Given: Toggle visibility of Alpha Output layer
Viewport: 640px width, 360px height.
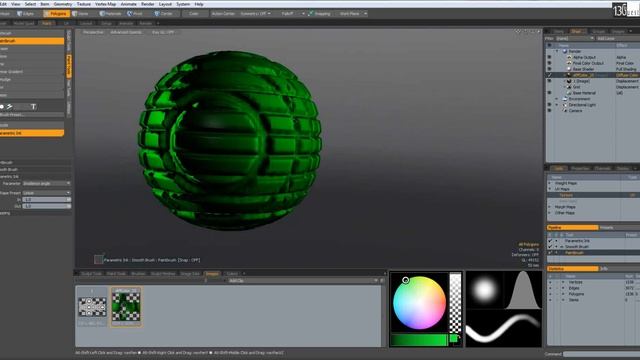Looking at the screenshot, I should (x=549, y=58).
